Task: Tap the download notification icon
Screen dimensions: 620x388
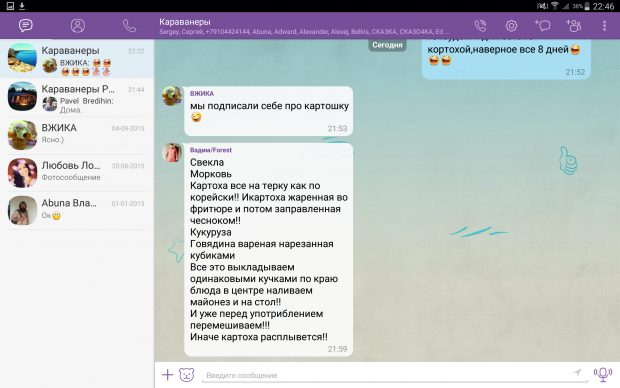Action: coord(22,6)
